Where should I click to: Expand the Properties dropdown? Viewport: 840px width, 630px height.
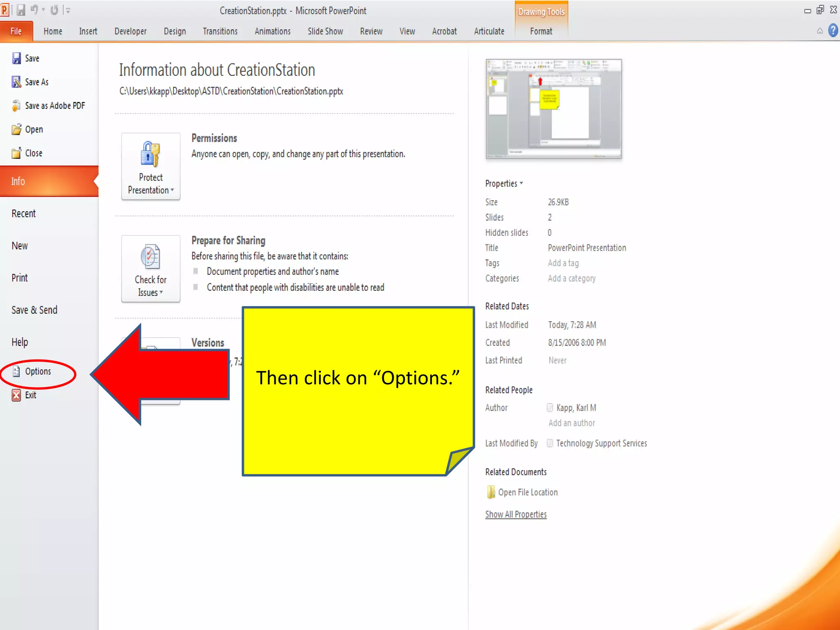pos(504,183)
